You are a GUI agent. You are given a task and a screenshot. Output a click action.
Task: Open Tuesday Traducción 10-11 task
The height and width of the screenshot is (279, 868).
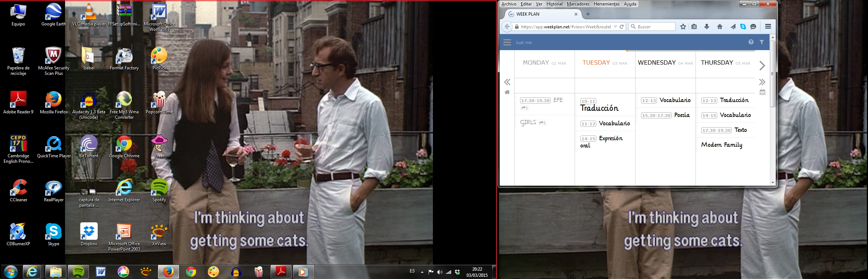605,105
